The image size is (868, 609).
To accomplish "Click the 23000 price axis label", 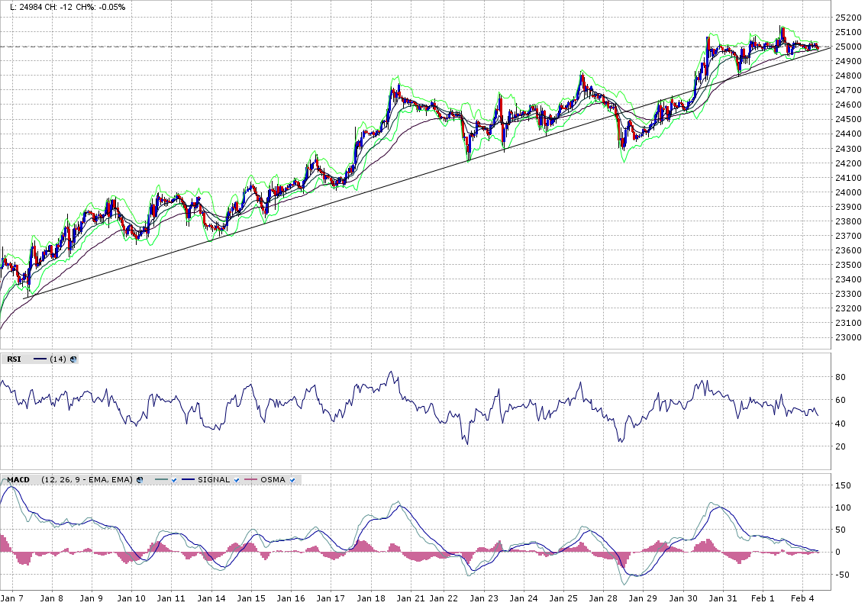I will pyautogui.click(x=848, y=338).
